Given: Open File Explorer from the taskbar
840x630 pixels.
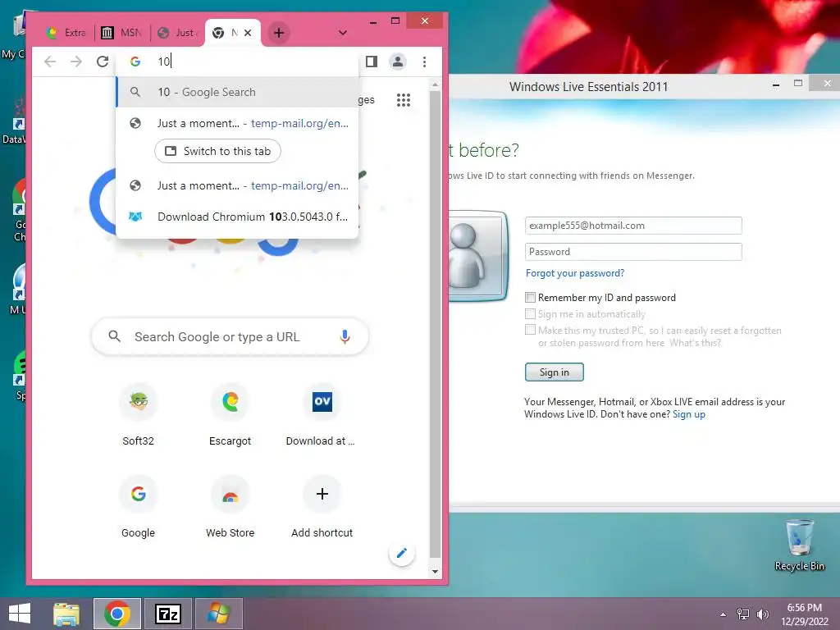Looking at the screenshot, I should [x=66, y=614].
